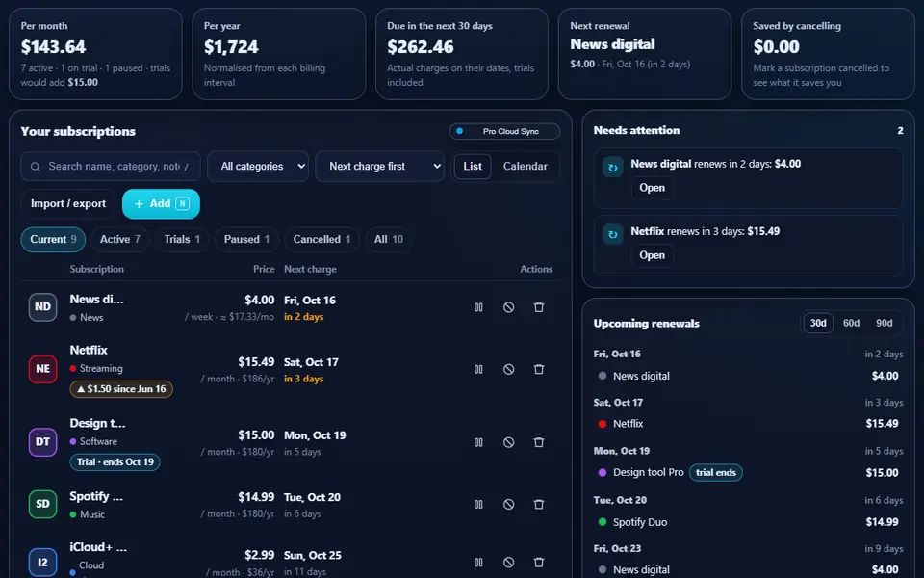Screen dimensions: 924x578
Task: Click the renew icon on Netflix alert
Action: [x=613, y=235]
